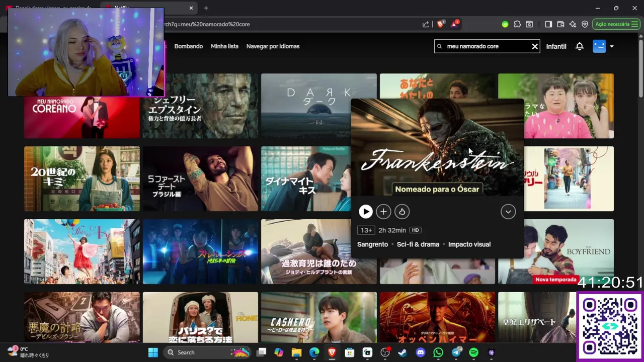Open the ファーストデート ブラジル編 thumbnail

coord(200,178)
